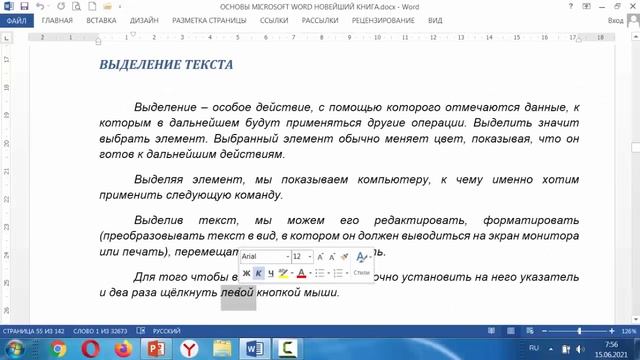This screenshot has width=640, height=360.
Task: Click the word count indicator in status bar
Action: click(100, 331)
